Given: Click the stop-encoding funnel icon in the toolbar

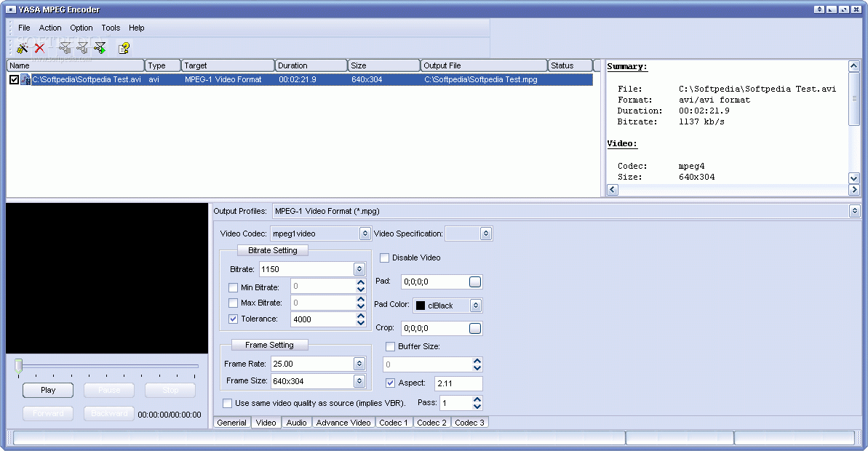Looking at the screenshot, I should (x=65, y=48).
